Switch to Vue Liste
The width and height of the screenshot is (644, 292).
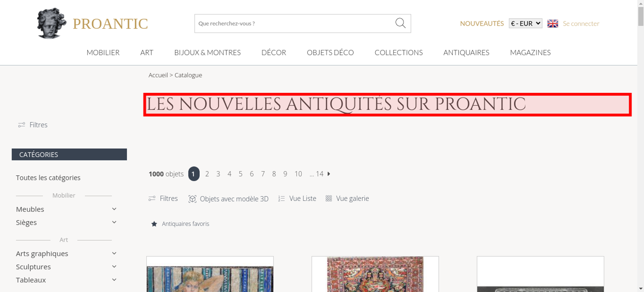coord(297,198)
